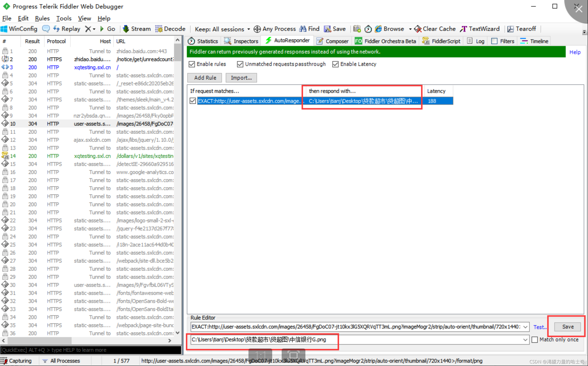Click the EXACT rule entry row
This screenshot has width=588, height=366.
pyautogui.click(x=321, y=101)
